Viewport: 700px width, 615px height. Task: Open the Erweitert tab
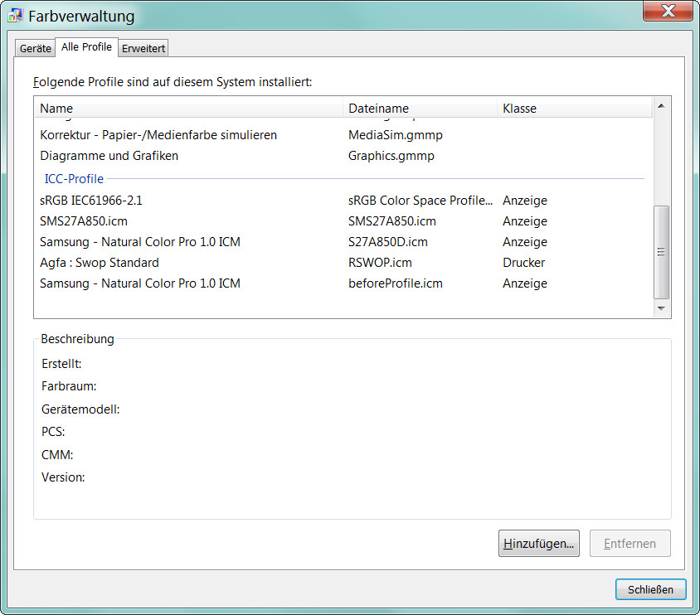[x=143, y=49]
